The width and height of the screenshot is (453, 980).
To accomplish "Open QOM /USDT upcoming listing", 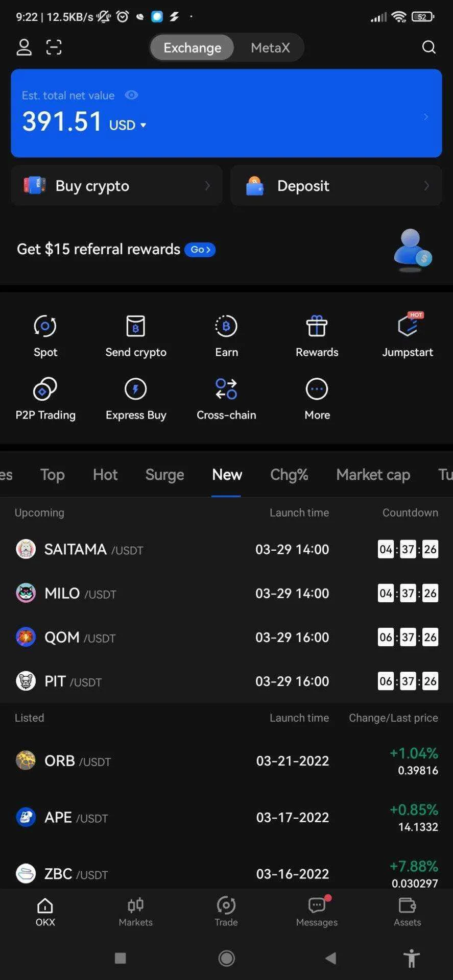I will tap(226, 637).
